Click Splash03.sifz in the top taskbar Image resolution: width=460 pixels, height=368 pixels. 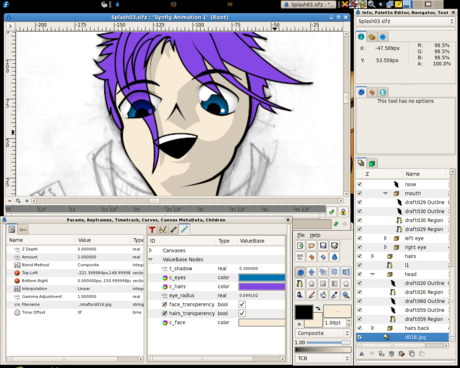[x=308, y=4]
